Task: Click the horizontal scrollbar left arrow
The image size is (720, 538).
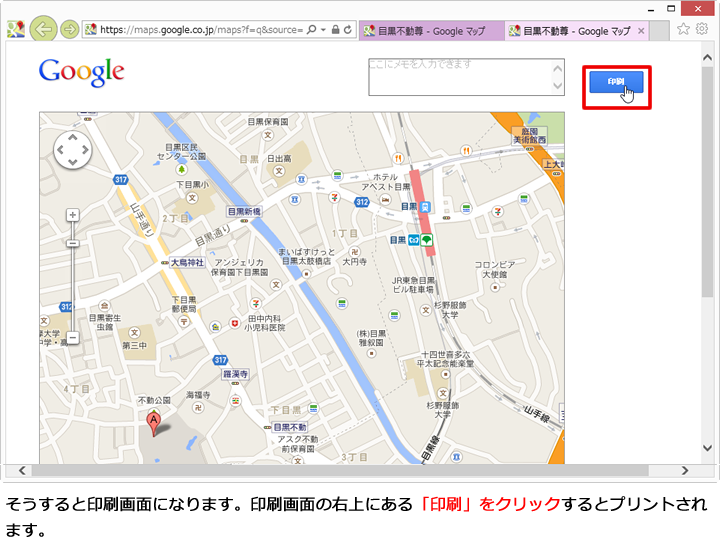Action: [22, 471]
